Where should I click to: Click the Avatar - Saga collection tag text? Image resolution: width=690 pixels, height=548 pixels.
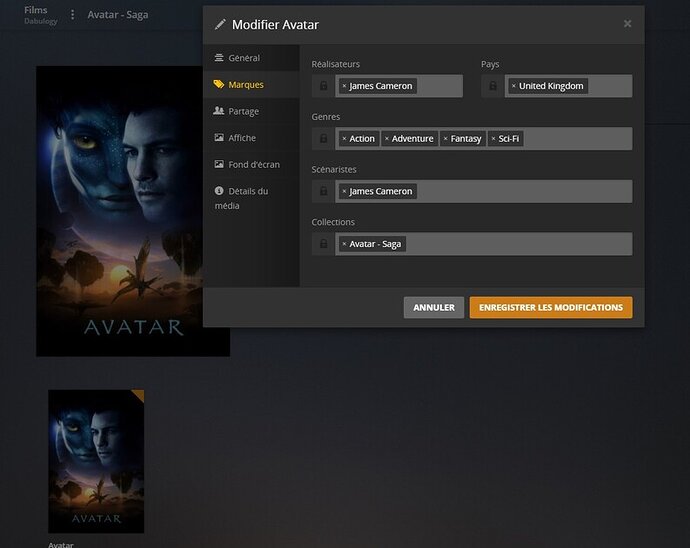[x=375, y=244]
